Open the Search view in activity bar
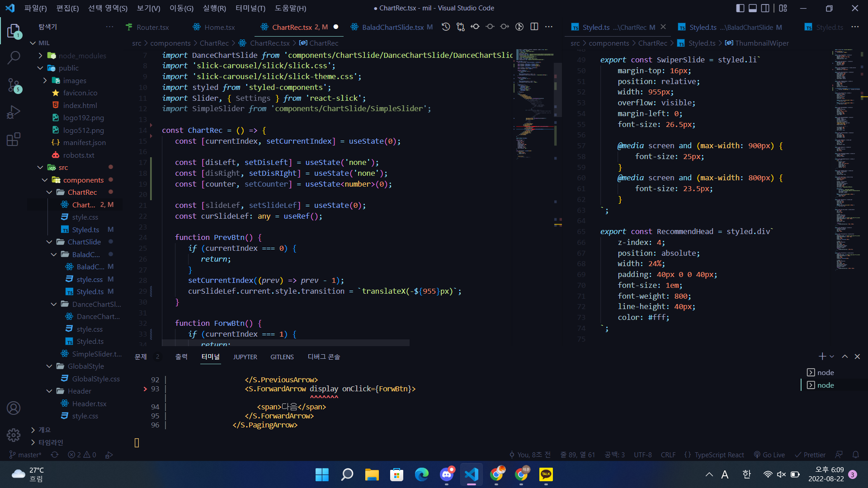Viewport: 868px width, 488px height. tap(14, 57)
